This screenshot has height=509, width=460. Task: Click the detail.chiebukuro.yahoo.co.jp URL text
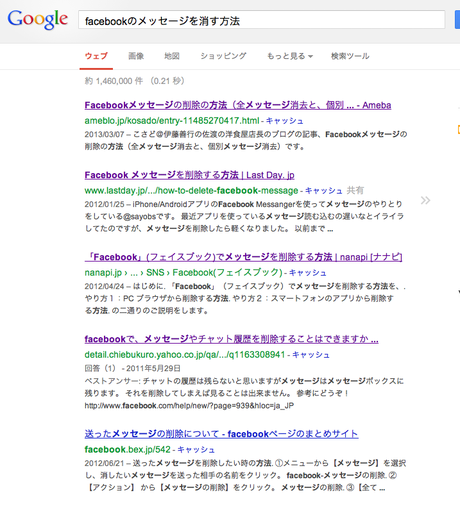185,355
